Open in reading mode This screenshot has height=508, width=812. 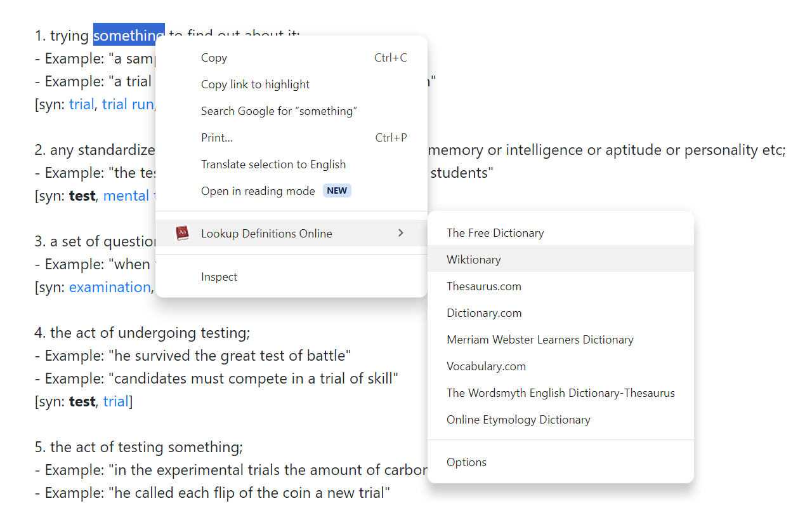257,190
